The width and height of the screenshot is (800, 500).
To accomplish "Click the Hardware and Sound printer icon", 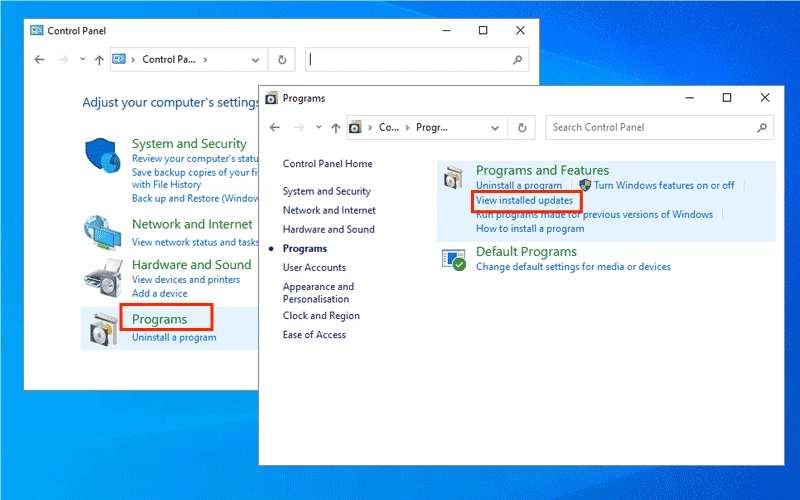I will point(104,278).
